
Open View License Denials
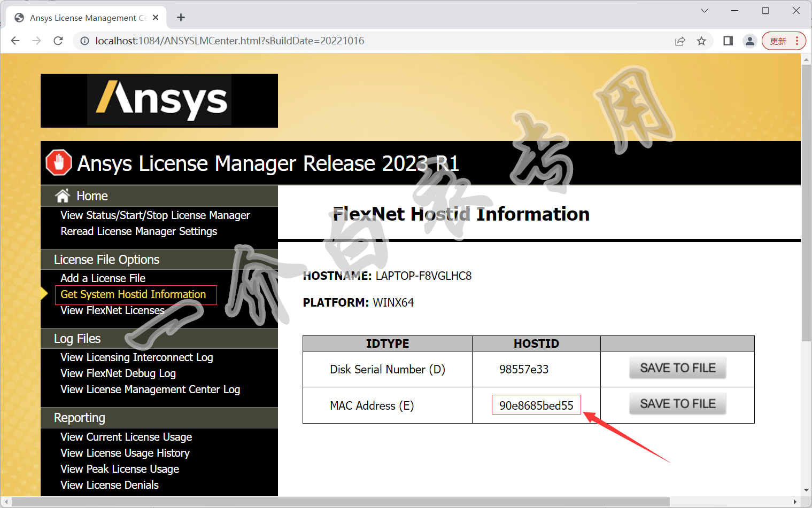pyautogui.click(x=110, y=485)
